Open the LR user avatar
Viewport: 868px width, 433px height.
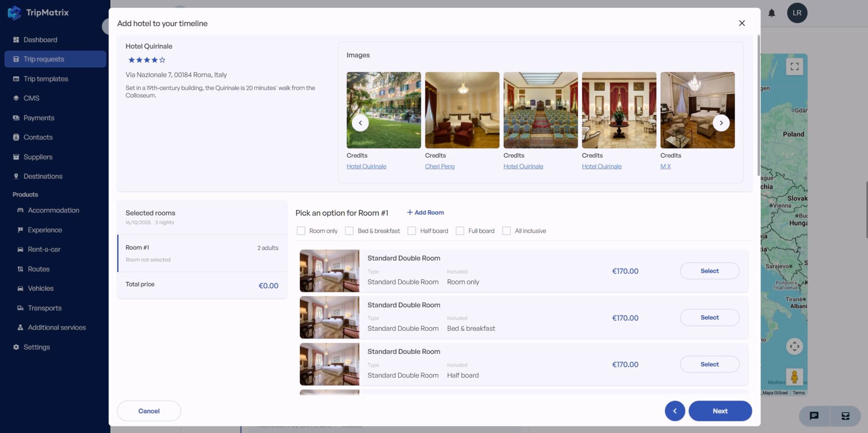pos(797,13)
